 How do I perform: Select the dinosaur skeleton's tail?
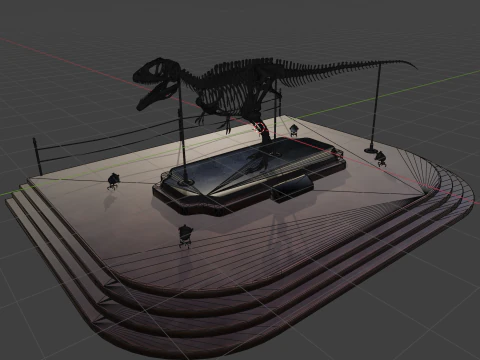[x=347, y=71]
